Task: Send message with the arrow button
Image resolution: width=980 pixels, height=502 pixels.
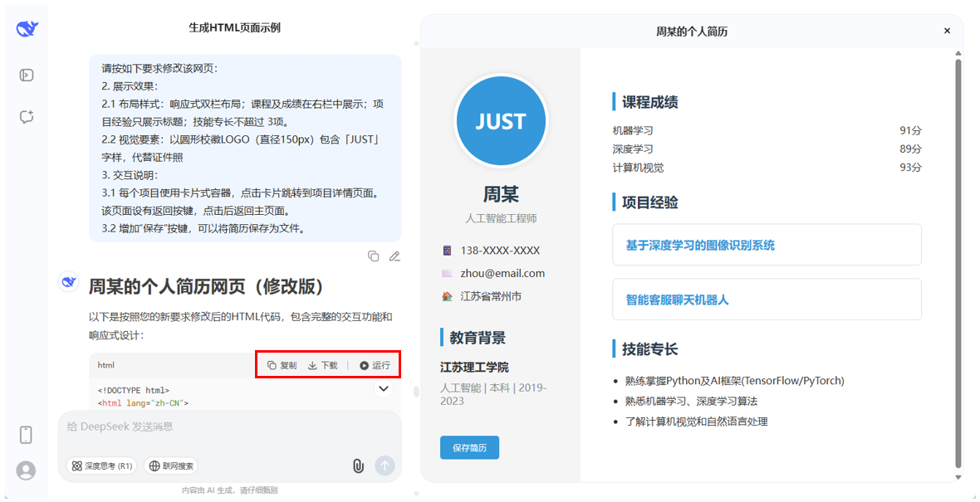Action: (385, 465)
